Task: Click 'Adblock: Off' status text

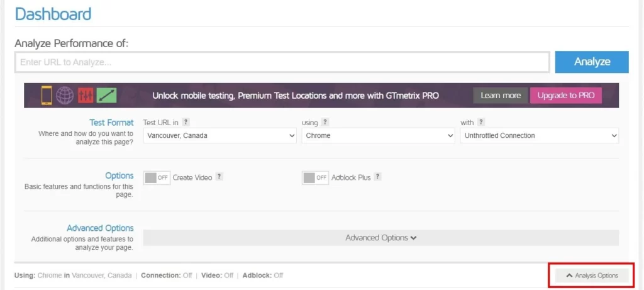Action: tap(263, 275)
